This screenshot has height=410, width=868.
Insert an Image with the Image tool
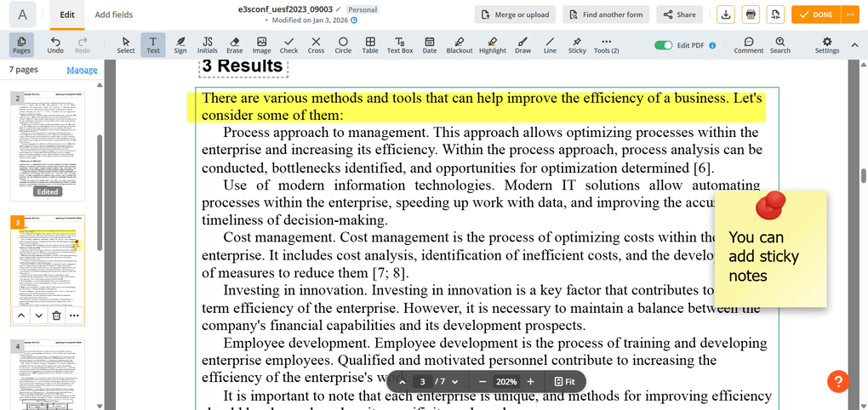point(261,45)
